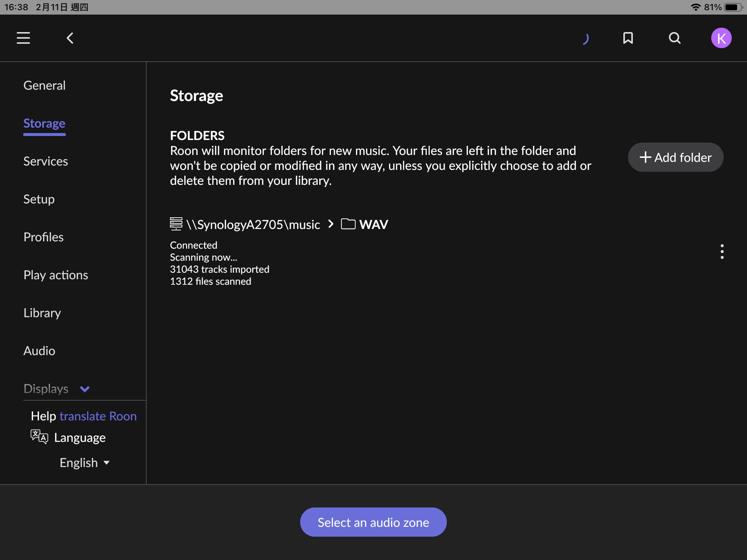Open the Audio settings tab

tap(39, 351)
